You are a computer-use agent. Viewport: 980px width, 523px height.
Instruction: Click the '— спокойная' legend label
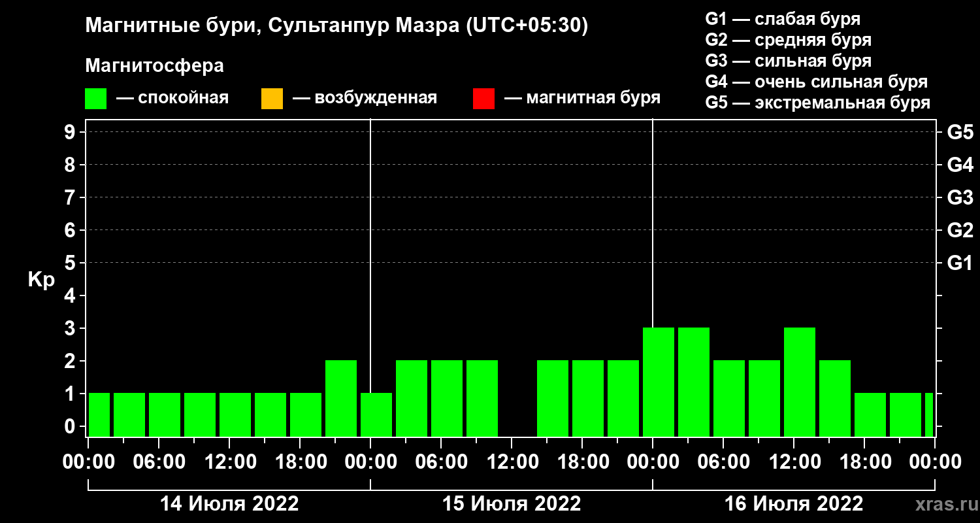pyautogui.click(x=172, y=99)
